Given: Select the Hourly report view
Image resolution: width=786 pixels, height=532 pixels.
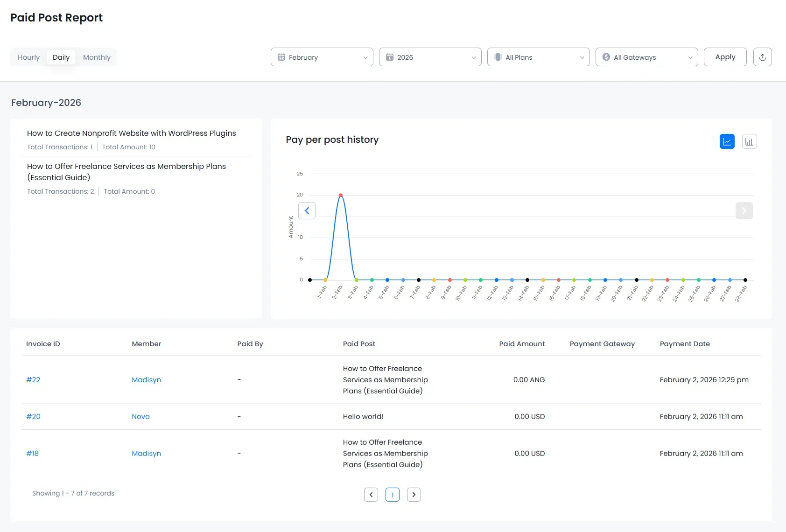Looking at the screenshot, I should (x=28, y=57).
